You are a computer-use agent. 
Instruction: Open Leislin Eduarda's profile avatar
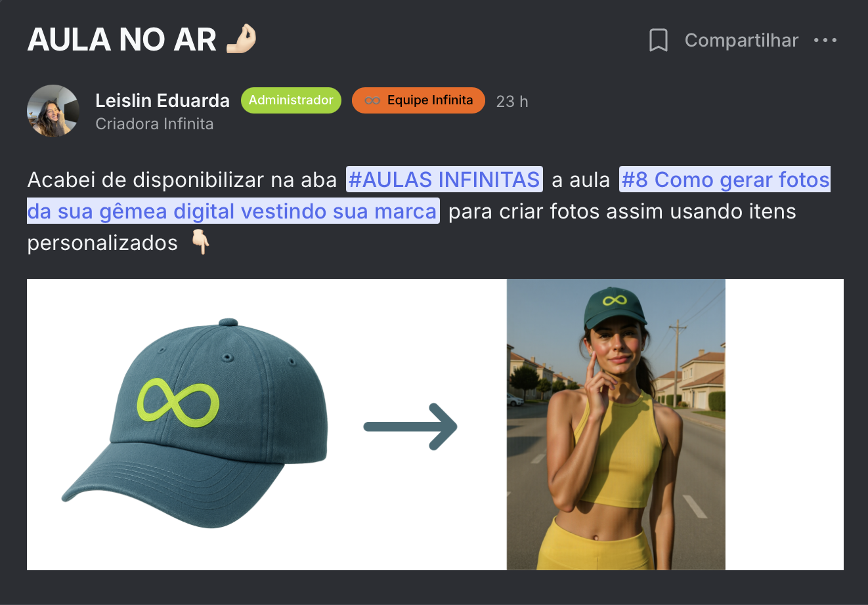(x=53, y=111)
